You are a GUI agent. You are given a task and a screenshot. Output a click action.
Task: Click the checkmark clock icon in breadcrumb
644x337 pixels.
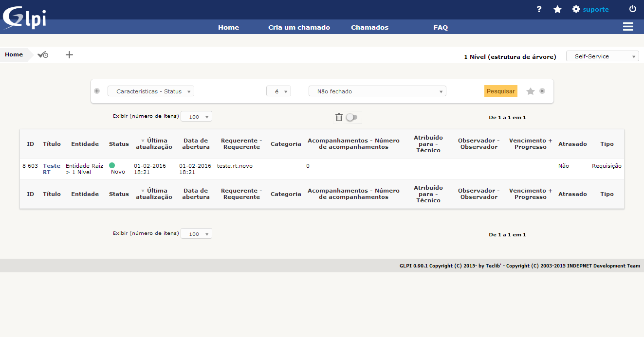coord(43,55)
